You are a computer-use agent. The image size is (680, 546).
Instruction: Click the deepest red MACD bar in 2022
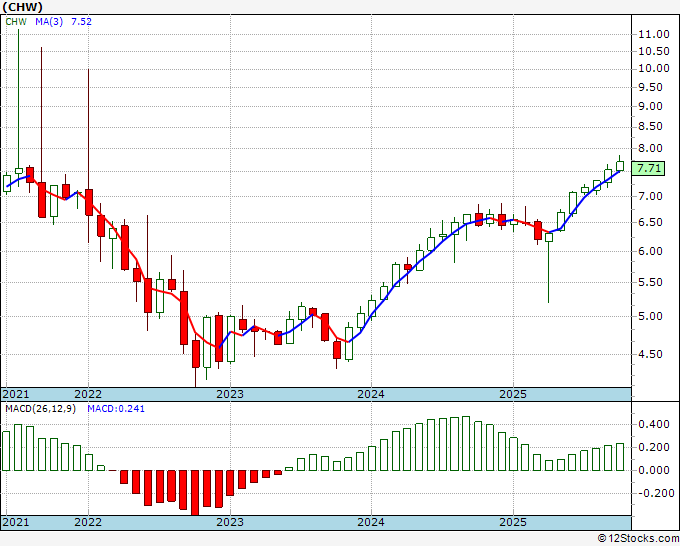click(x=195, y=493)
